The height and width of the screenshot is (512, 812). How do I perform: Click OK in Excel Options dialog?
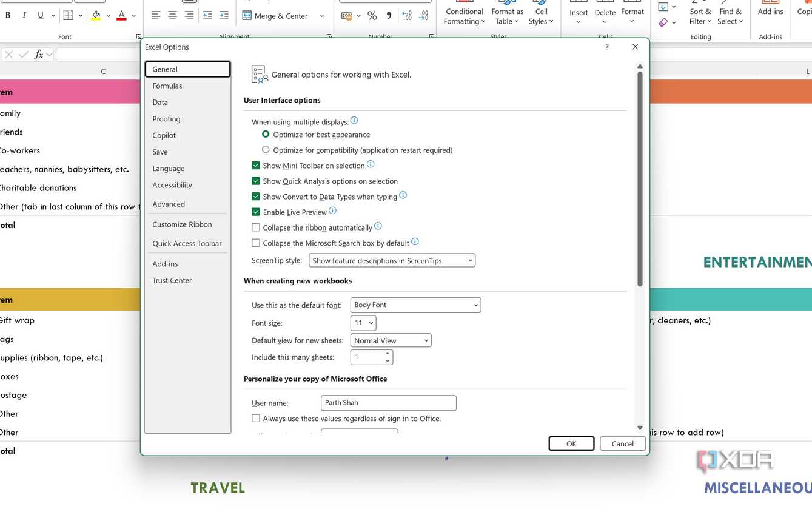pos(571,443)
